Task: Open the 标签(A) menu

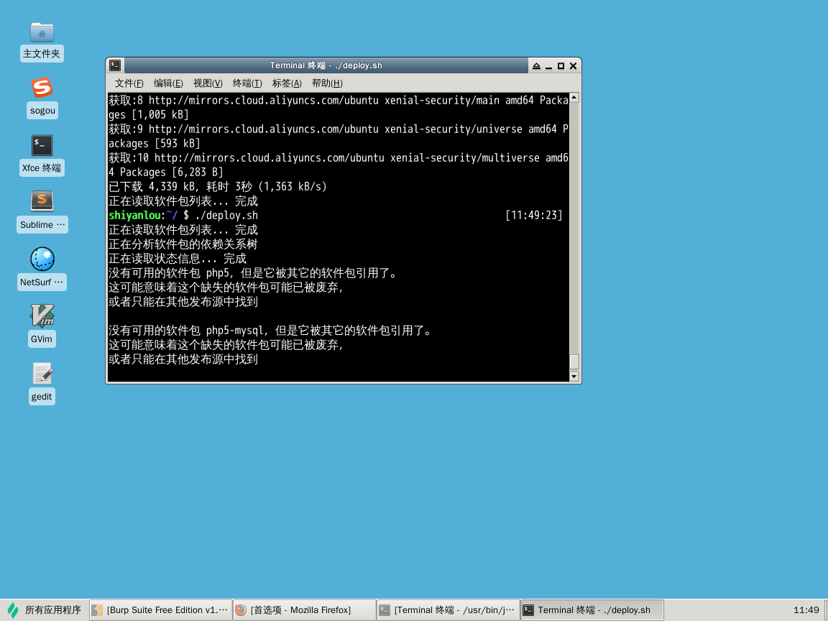Action: coord(287,83)
